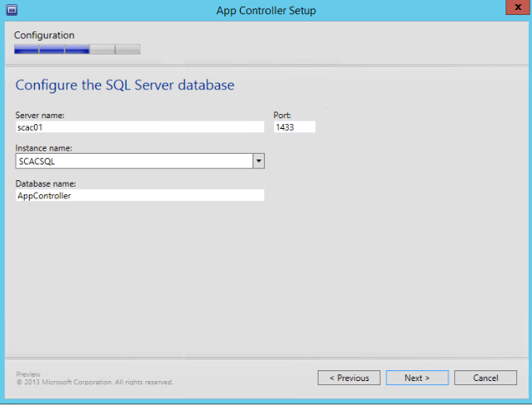Viewport: 532px width, 405px height.
Task: Expand the Instance name dropdown arrow
Action: (258, 161)
